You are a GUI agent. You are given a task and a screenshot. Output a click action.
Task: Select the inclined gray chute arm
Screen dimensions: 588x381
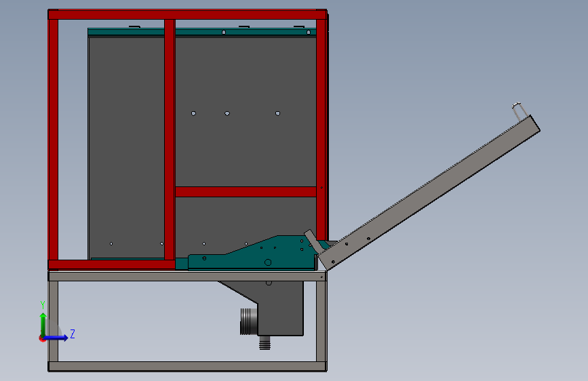click(429, 193)
